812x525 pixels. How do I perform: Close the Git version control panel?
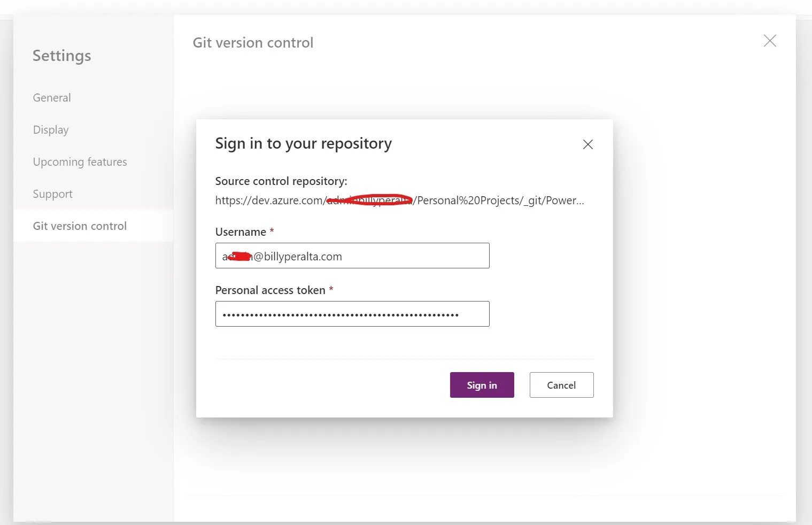pos(770,41)
